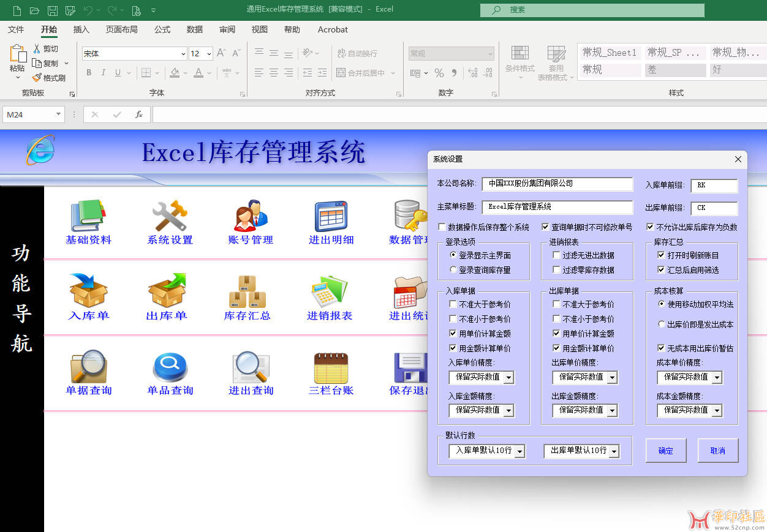The image size is (767, 532).
Task: Toggle Bold formatting button
Action: pyautogui.click(x=89, y=73)
